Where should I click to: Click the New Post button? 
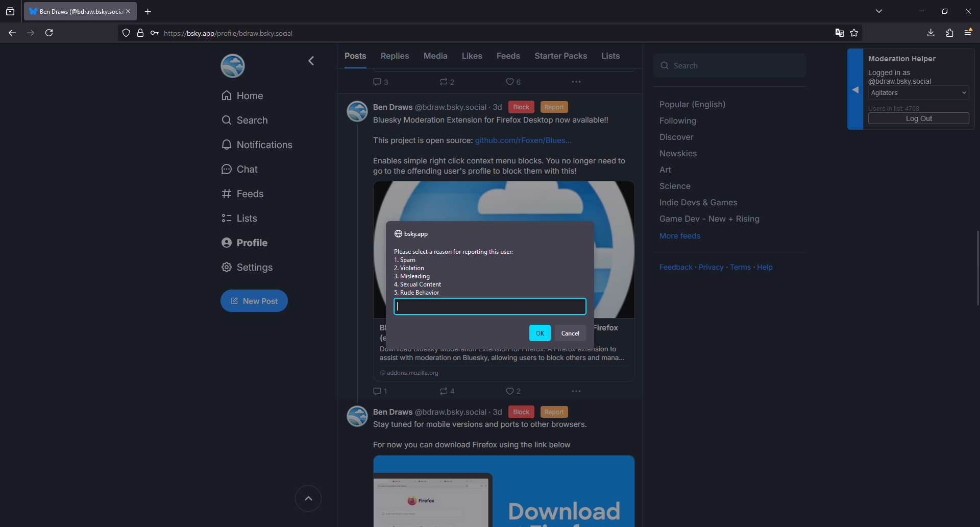point(254,301)
